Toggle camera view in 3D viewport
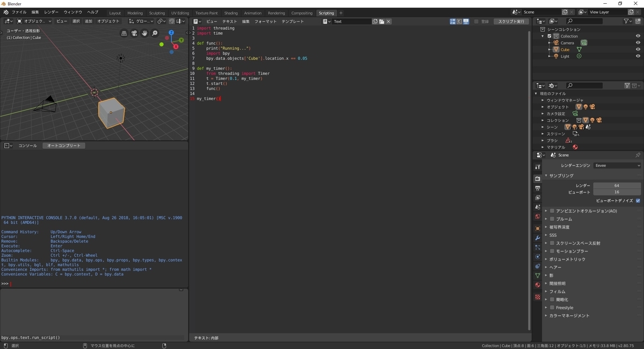Screen dimensions: 644x349 tap(134, 33)
